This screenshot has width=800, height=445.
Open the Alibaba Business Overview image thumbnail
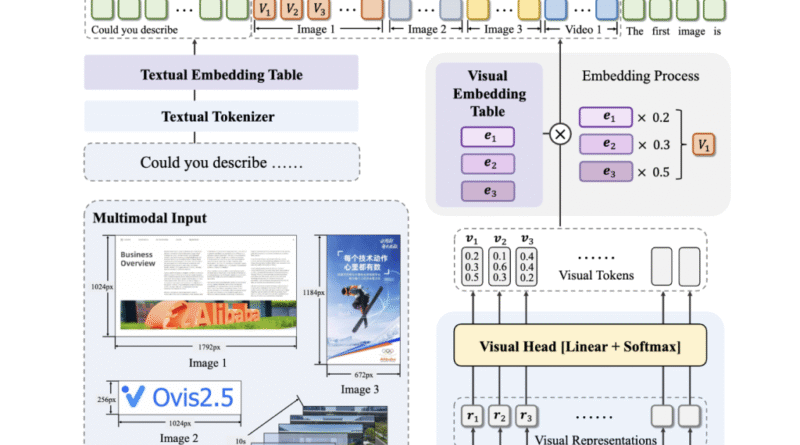click(206, 286)
